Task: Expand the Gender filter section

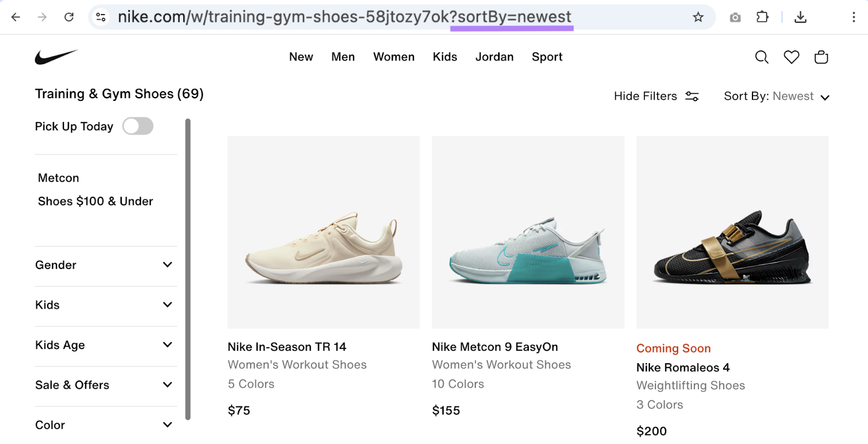Action: (105, 265)
